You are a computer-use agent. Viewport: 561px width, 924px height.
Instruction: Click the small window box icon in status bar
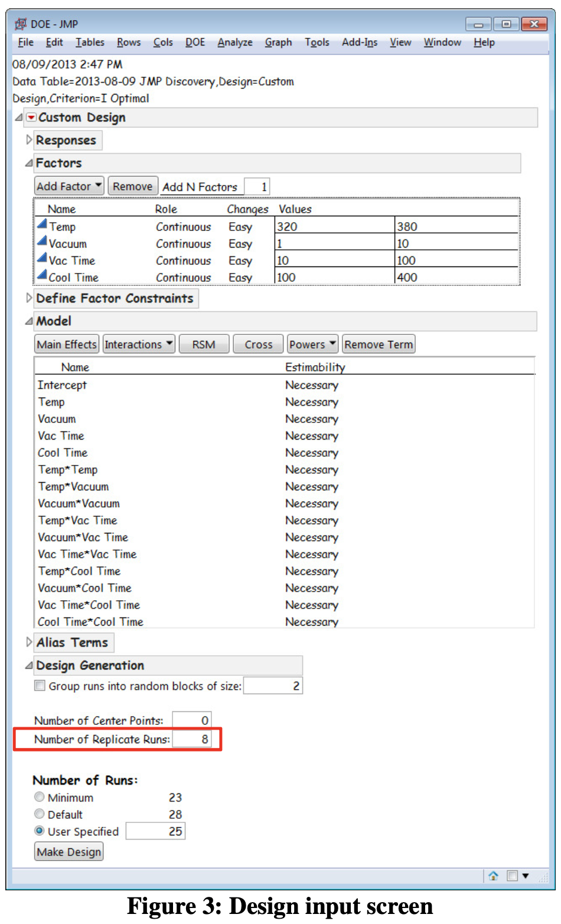pos(512,876)
